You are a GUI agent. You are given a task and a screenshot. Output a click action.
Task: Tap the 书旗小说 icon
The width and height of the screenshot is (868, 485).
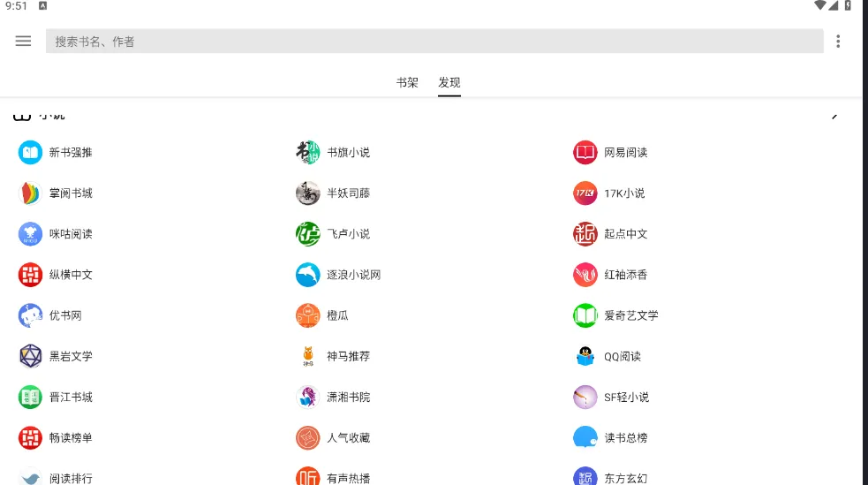308,152
